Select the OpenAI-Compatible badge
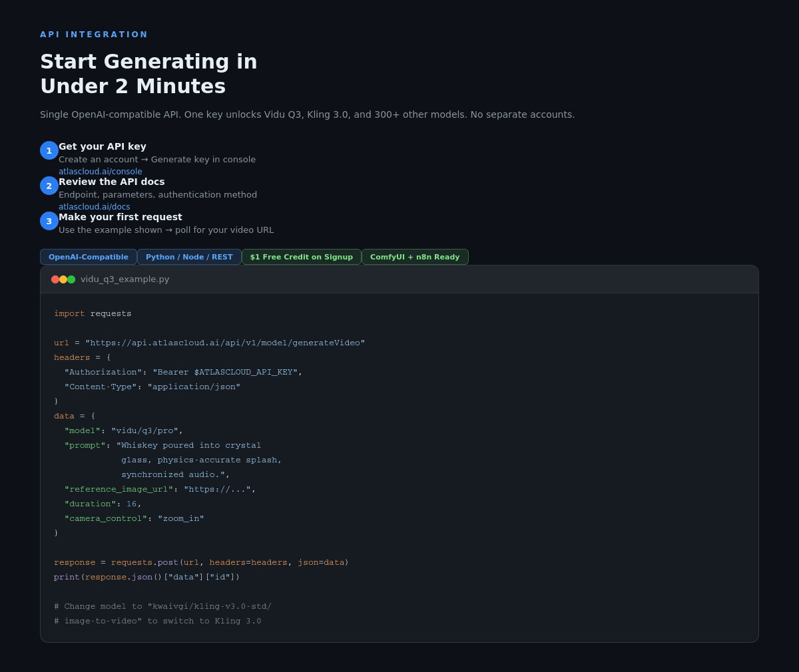The height and width of the screenshot is (672, 799). click(89, 257)
